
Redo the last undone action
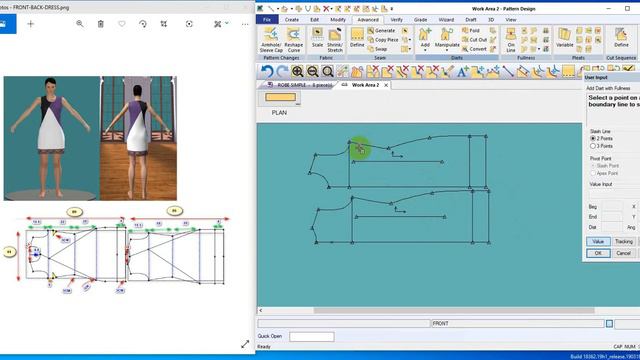(282, 72)
